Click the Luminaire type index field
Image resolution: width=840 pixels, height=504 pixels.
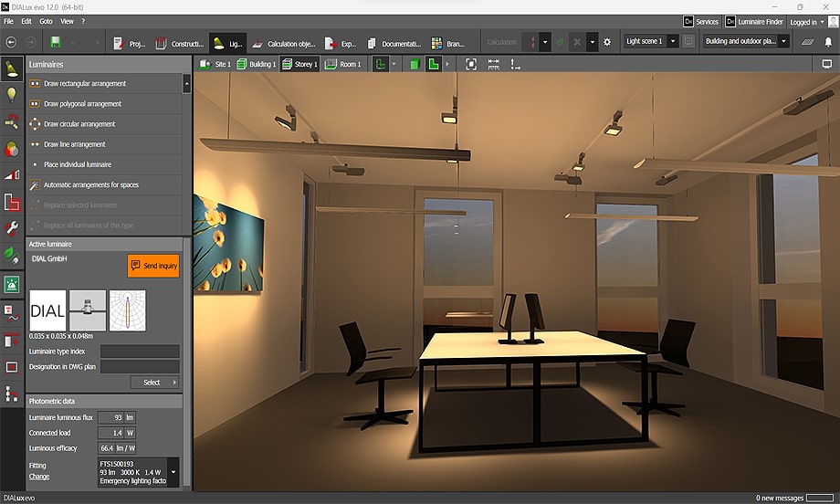(140, 351)
